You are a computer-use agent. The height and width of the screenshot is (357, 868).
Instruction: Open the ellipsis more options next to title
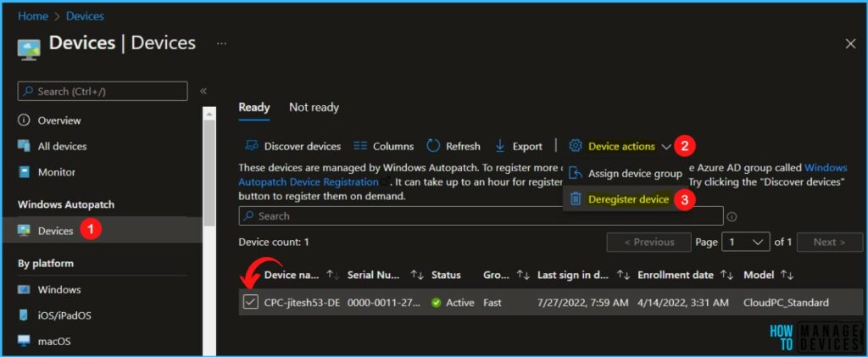221,43
